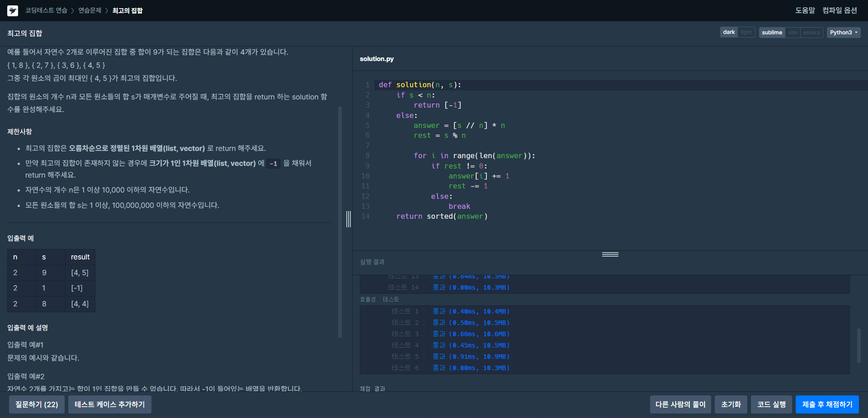
Task: Select emacs keymap mode
Action: (811, 33)
